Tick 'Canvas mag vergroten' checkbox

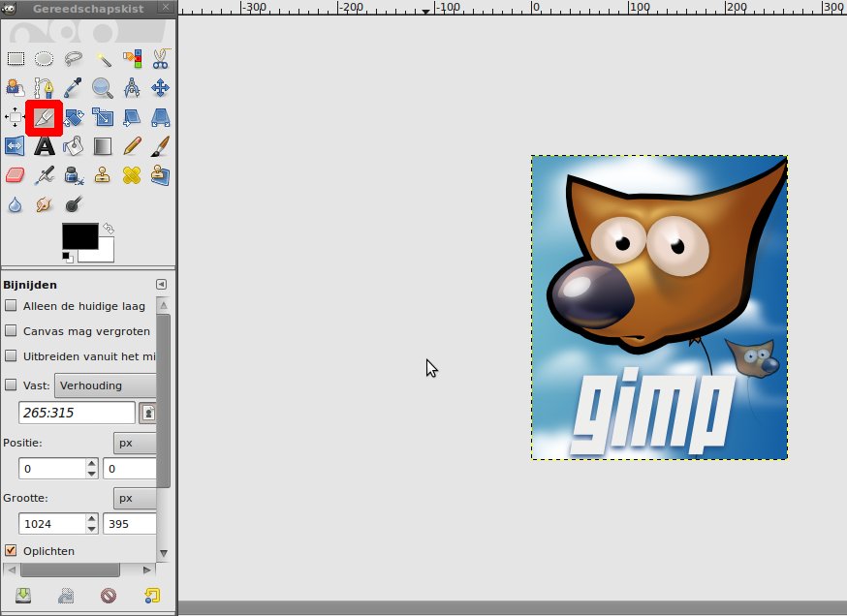11,330
